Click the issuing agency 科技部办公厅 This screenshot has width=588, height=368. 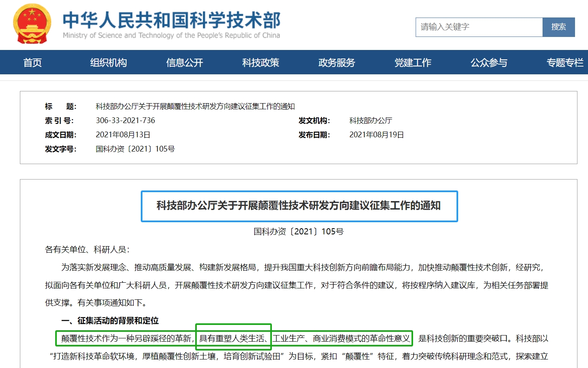pos(370,121)
